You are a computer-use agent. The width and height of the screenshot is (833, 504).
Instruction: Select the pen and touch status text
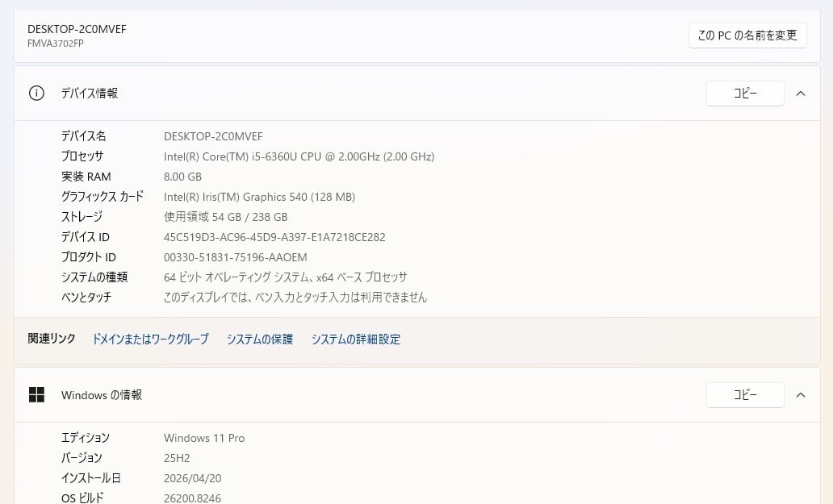tap(295, 298)
